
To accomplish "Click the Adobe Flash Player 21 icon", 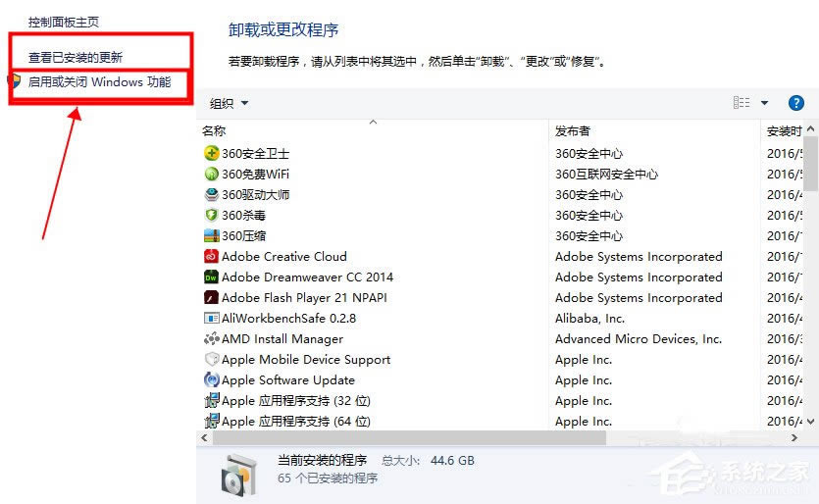I will click(x=211, y=298).
